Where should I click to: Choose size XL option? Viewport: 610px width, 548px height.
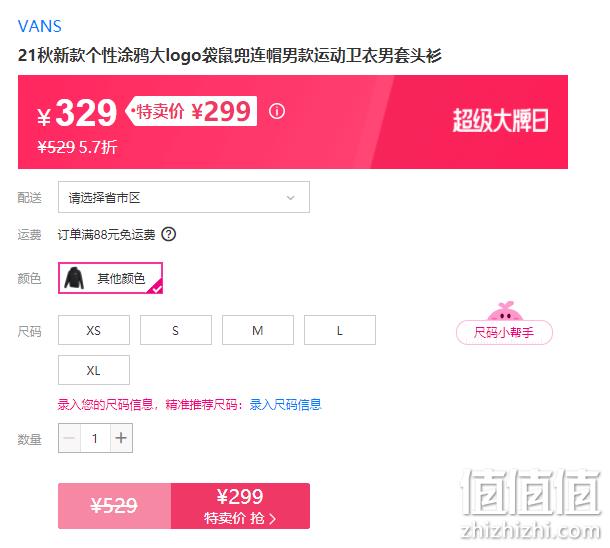coord(94,370)
